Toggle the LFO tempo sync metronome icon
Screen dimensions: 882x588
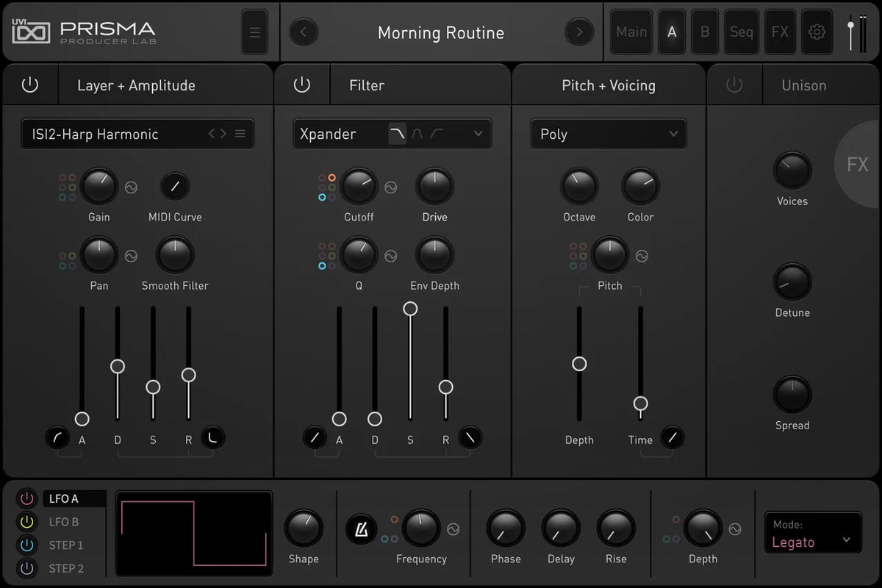point(362,528)
